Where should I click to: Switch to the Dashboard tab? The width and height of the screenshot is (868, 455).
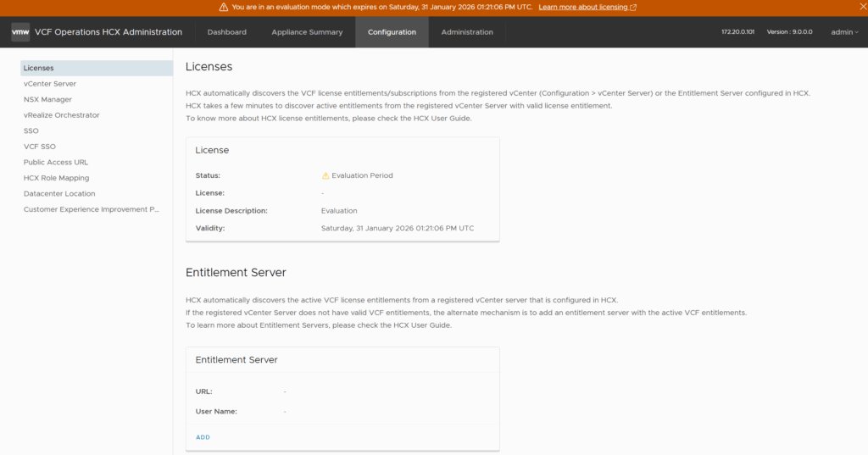tap(227, 32)
